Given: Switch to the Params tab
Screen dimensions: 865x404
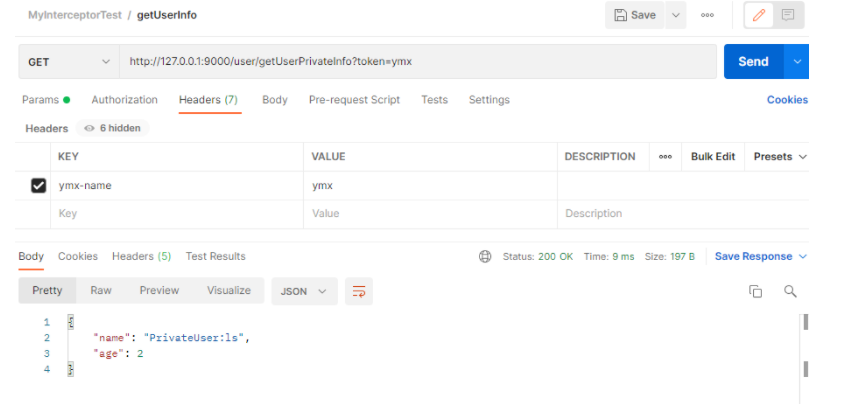Looking at the screenshot, I should coord(46,100).
